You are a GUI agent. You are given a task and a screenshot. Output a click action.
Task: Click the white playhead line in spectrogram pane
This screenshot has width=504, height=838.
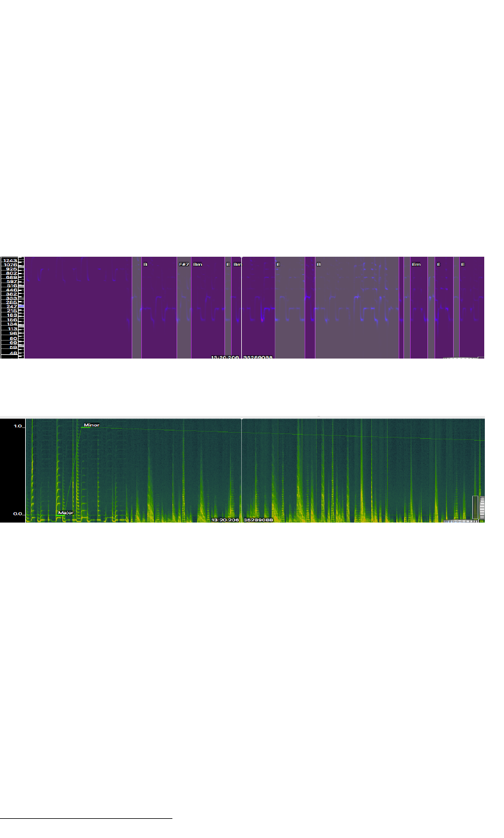coord(241,467)
